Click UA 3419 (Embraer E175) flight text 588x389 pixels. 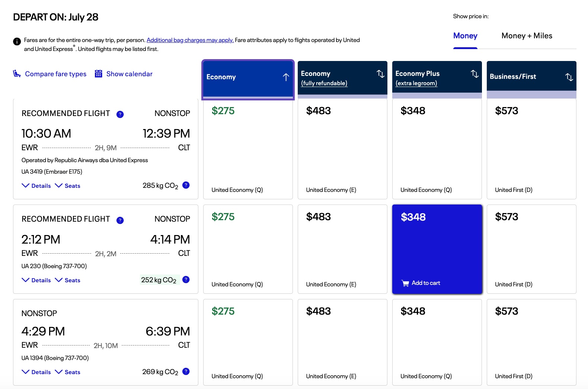pyautogui.click(x=52, y=171)
